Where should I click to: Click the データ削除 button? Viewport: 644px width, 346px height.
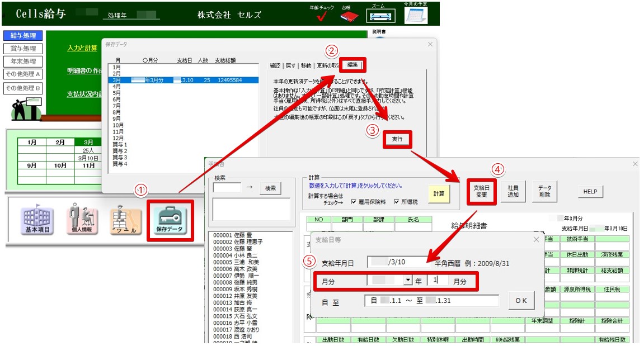tap(544, 191)
